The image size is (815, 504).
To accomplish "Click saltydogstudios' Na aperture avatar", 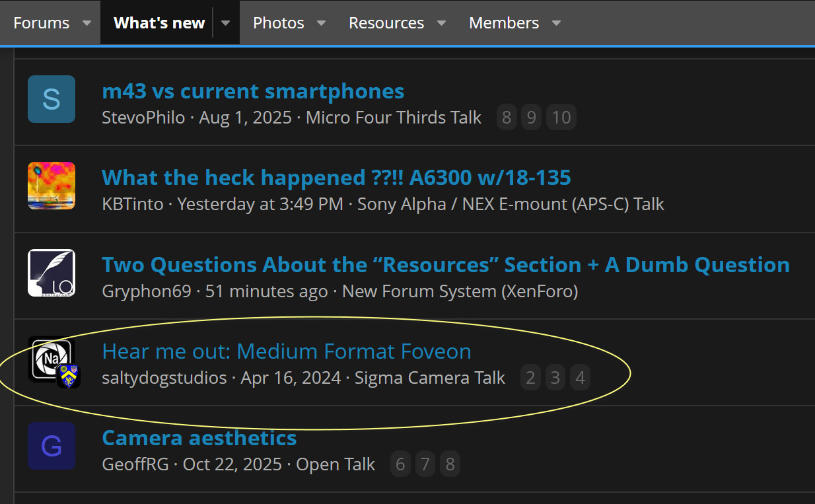I will [49, 357].
